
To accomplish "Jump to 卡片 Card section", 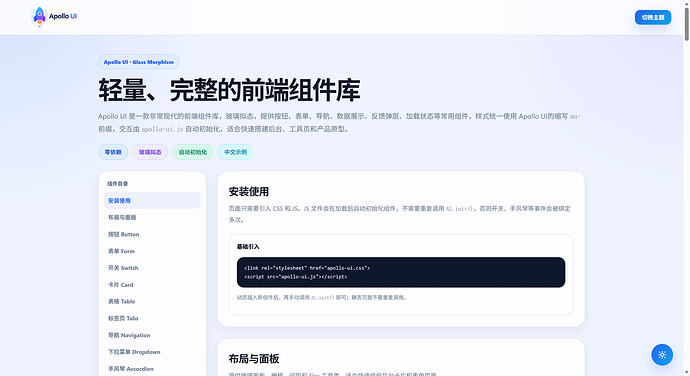I will tap(152, 284).
